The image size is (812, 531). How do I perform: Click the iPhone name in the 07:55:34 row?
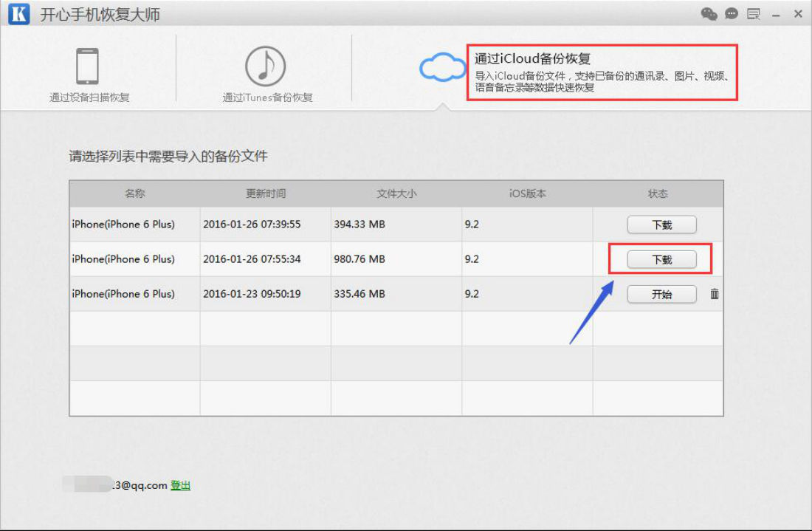point(123,259)
